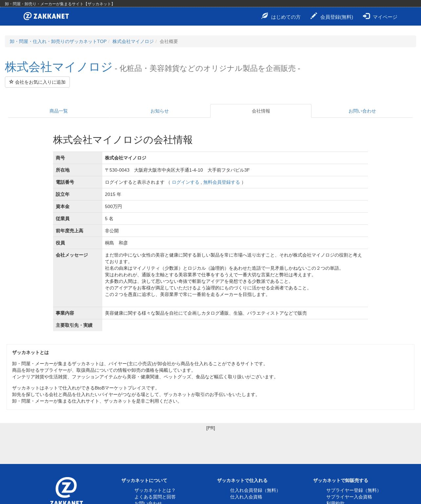Click the ZAKKANET logo in the header
This screenshot has height=504, width=421.
coord(46,16)
